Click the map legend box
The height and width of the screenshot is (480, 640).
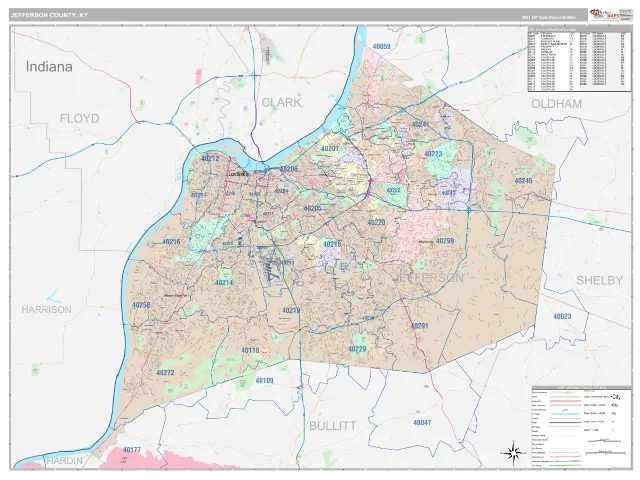[581, 427]
